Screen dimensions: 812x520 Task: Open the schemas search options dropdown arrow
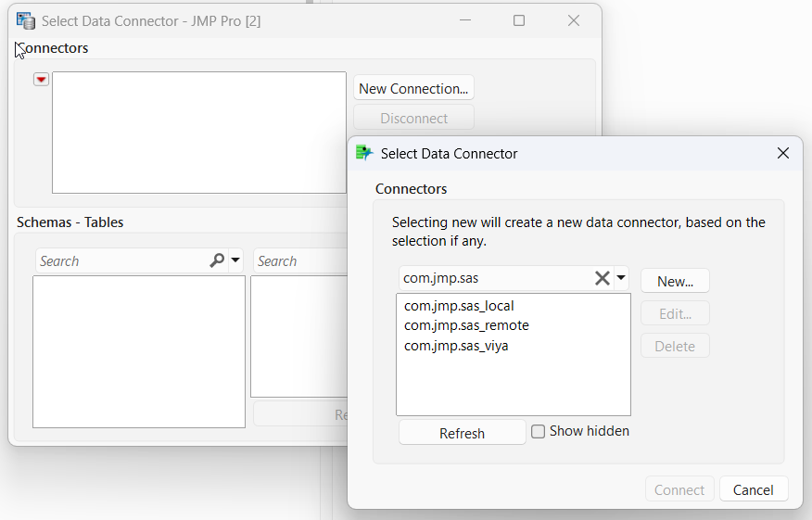[235, 260]
